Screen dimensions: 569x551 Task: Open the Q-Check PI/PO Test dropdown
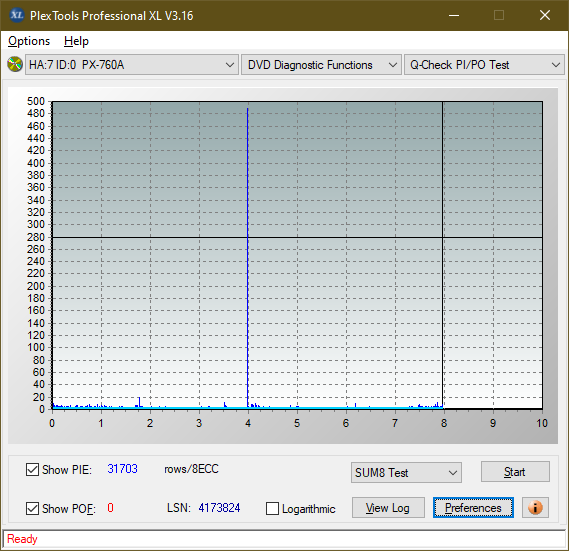tap(484, 65)
